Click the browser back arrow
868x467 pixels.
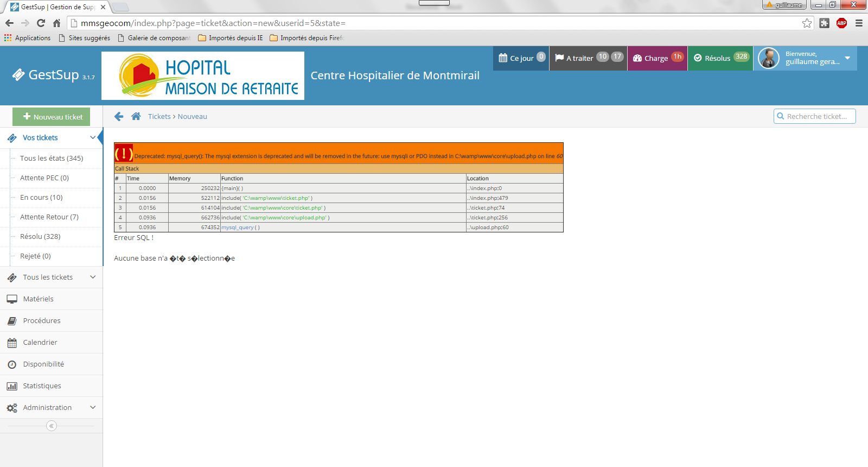click(9, 23)
